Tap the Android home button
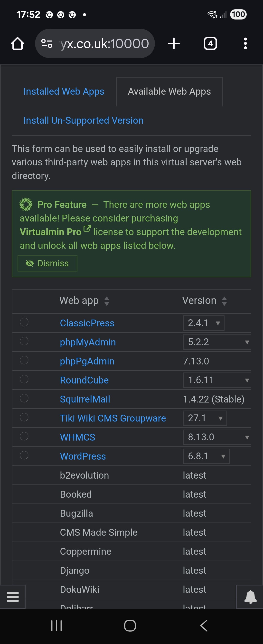The height and width of the screenshot is (644, 263). [x=130, y=626]
